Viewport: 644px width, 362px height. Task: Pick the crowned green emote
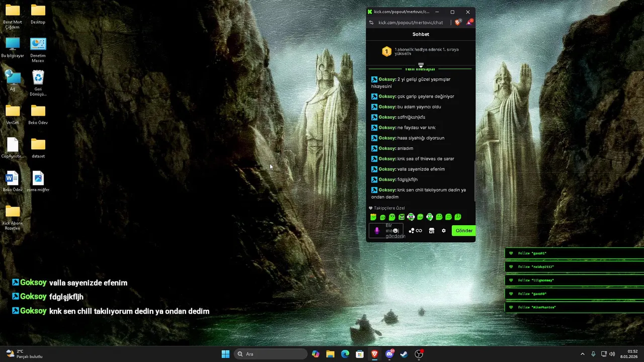373,217
